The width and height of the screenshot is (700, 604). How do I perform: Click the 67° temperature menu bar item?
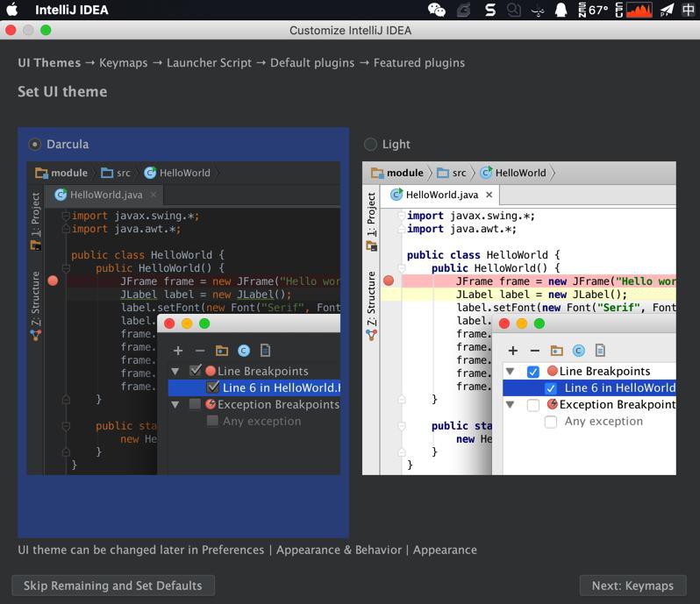[593, 10]
